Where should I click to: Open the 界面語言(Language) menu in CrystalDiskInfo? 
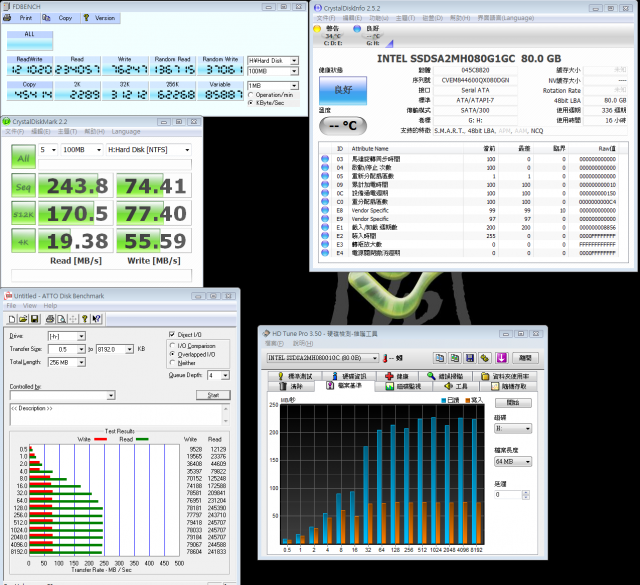[x=505, y=18]
